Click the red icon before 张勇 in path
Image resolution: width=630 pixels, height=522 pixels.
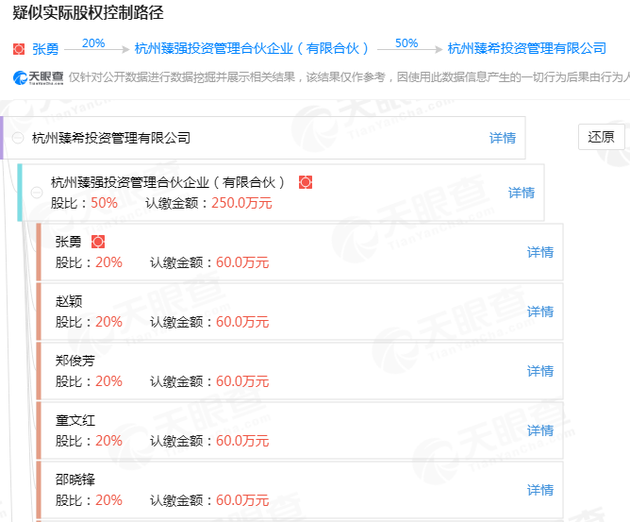[18, 48]
